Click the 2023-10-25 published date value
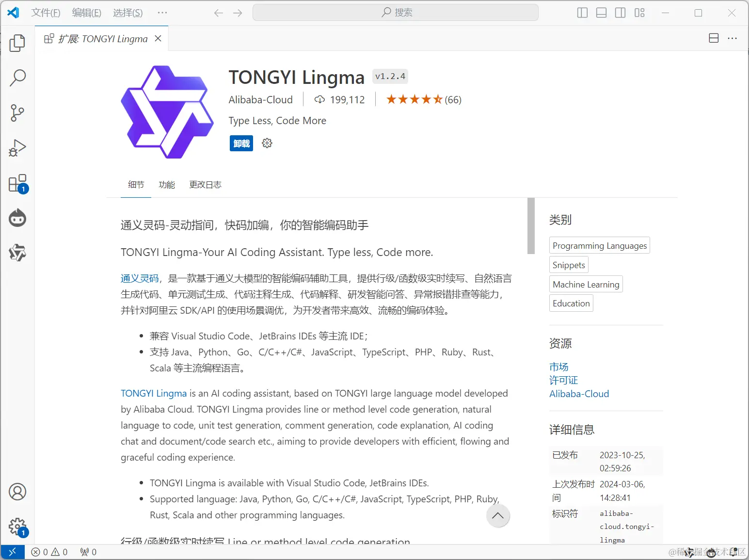 tap(622, 462)
